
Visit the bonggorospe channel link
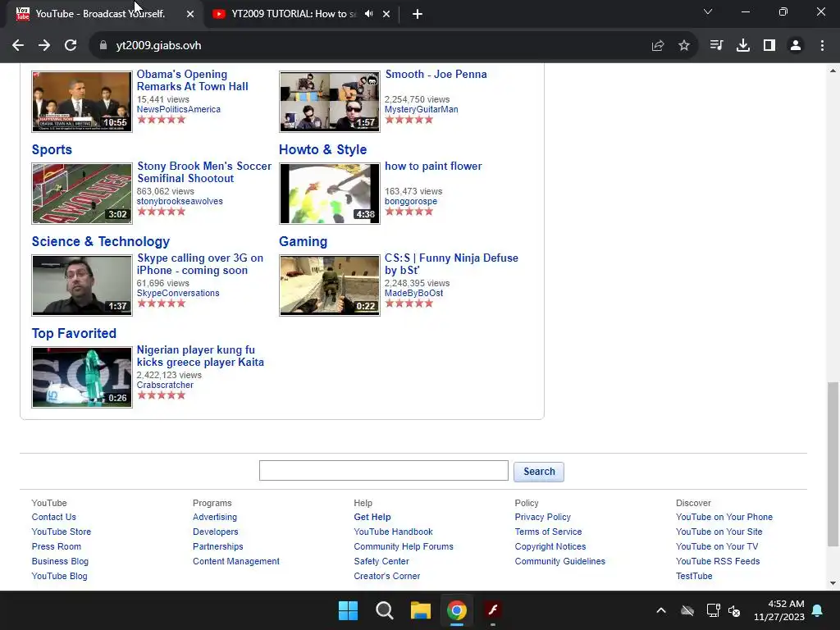[x=411, y=202]
